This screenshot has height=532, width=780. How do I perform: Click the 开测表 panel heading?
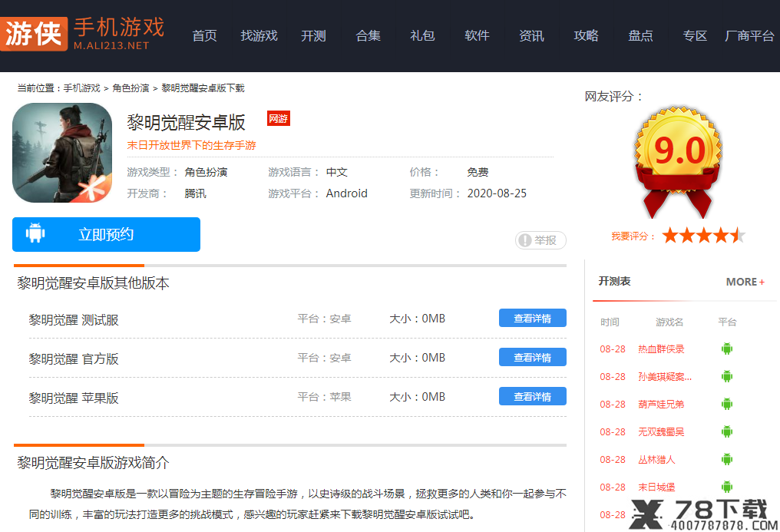[614, 282]
